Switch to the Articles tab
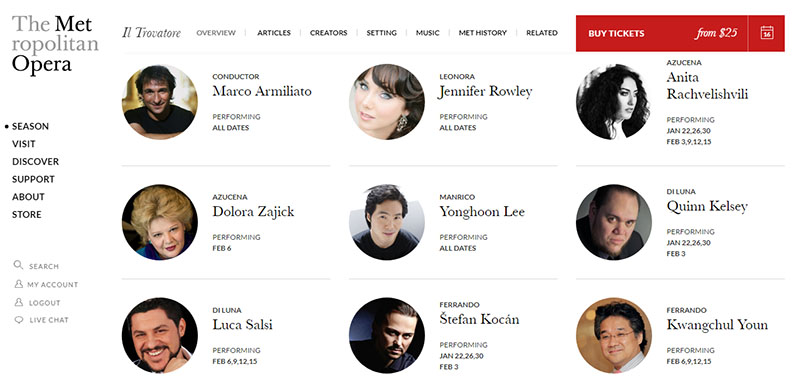The image size is (800, 390). (x=274, y=33)
